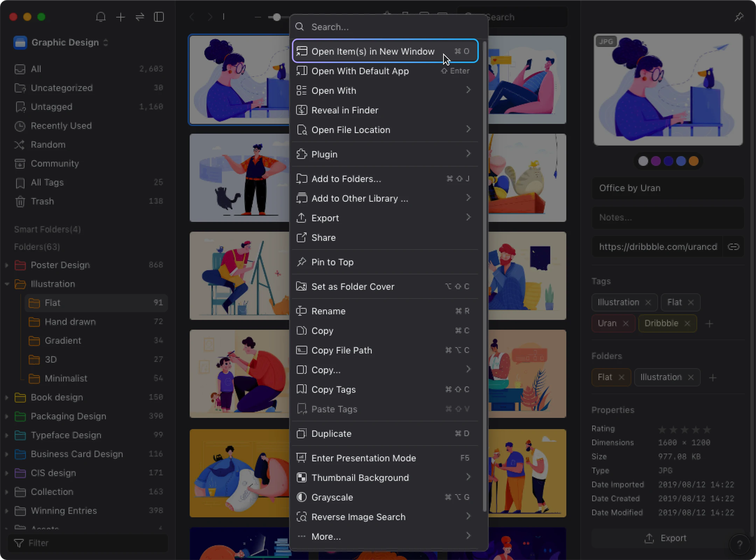The image size is (756, 560).
Task: Click the plus button to add folder
Action: (x=713, y=378)
